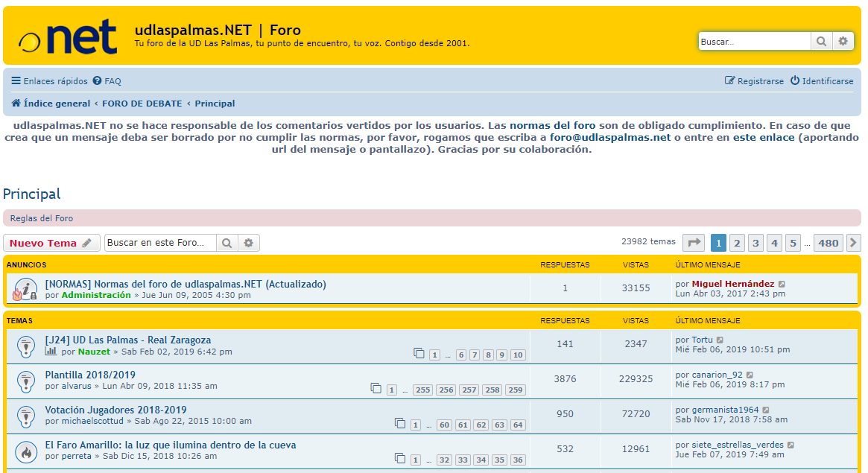Open forum advanced search gear
This screenshot has height=473, width=868.
tap(249, 243)
